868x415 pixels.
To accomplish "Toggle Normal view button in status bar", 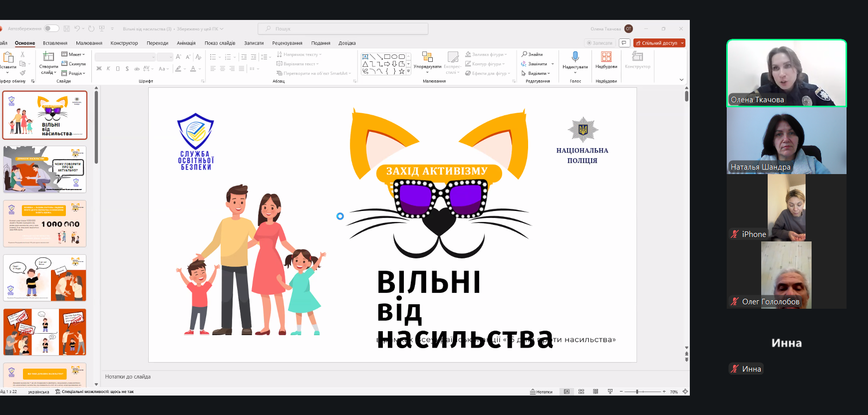I will [x=567, y=392].
